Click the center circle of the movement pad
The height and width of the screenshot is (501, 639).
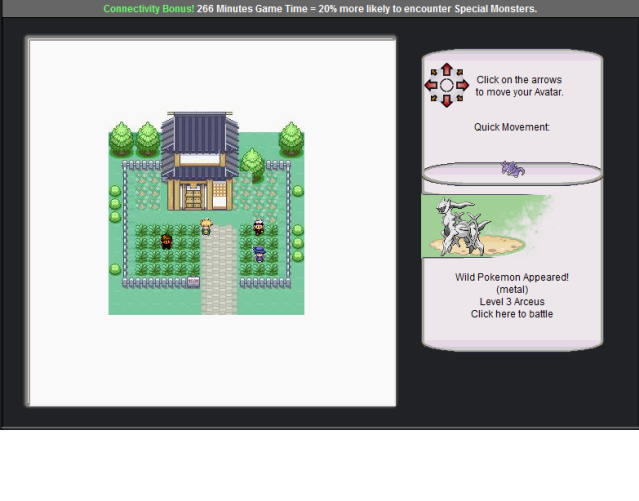pos(447,85)
